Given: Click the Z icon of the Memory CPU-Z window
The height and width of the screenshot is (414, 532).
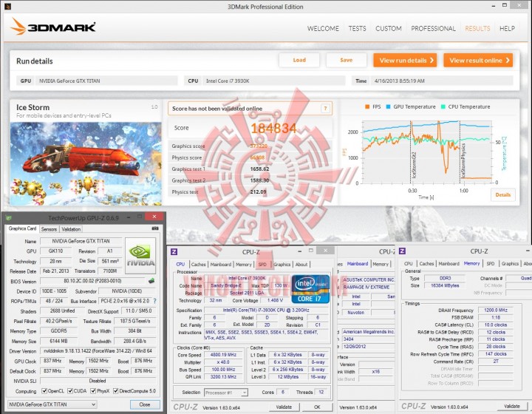Looking at the screenshot, I should 403,251.
